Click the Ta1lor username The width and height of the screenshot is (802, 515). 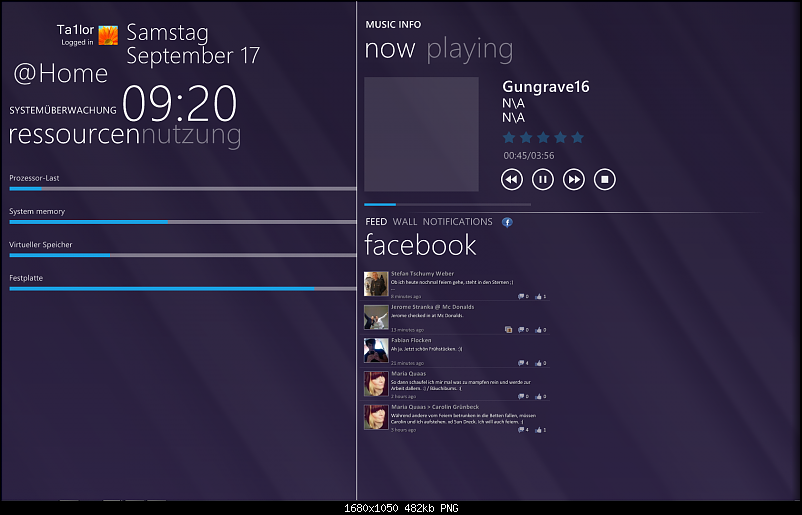click(x=75, y=30)
